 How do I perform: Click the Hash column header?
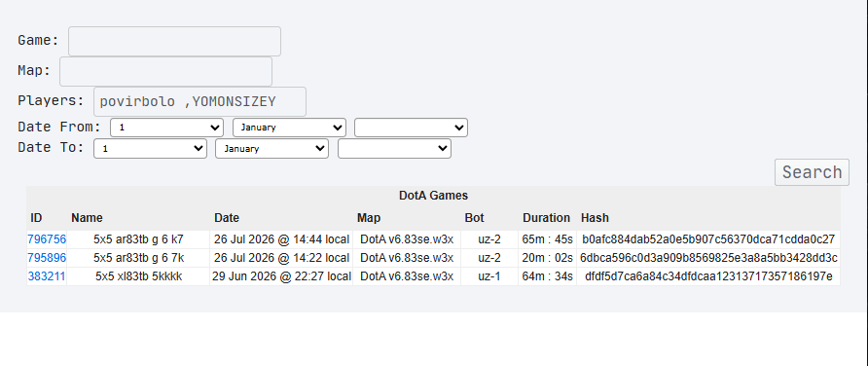tap(595, 218)
